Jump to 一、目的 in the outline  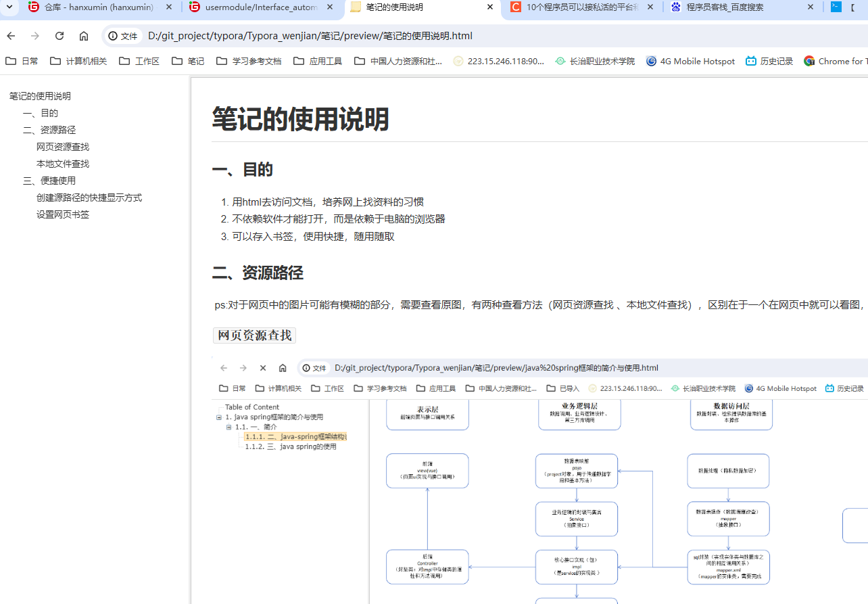coord(41,113)
